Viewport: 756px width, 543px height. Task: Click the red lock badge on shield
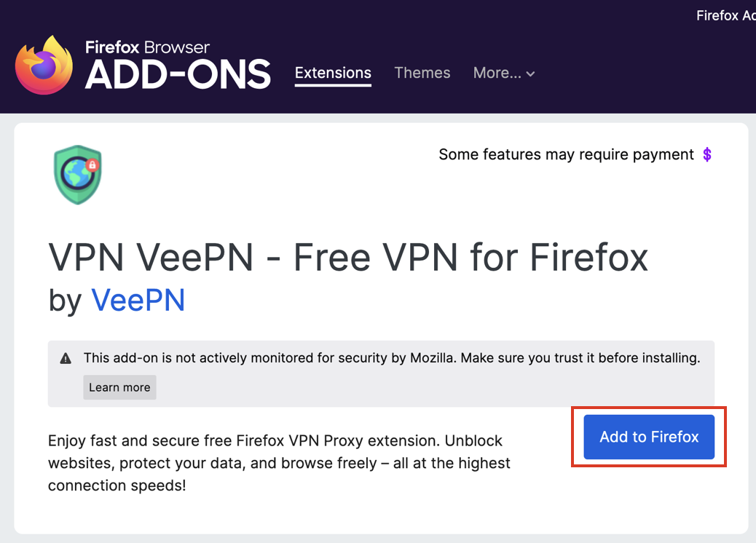click(x=92, y=165)
